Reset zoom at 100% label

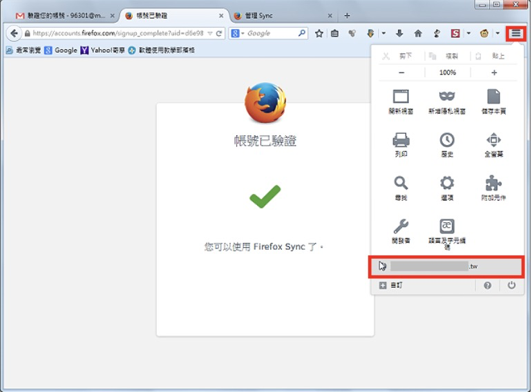click(448, 72)
